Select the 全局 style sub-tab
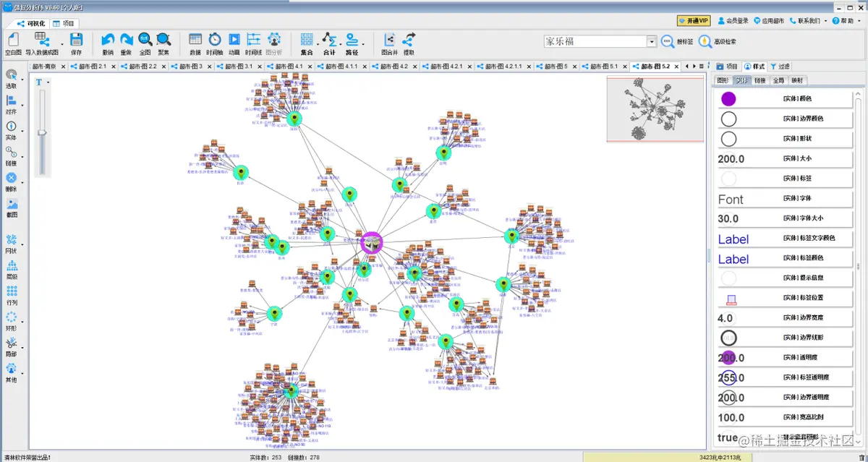 point(778,80)
